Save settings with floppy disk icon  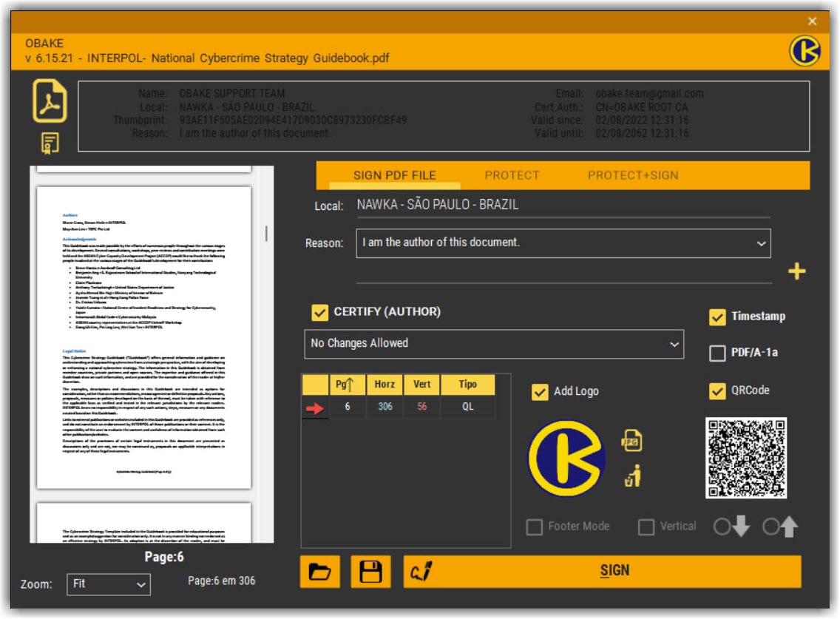[x=370, y=572]
